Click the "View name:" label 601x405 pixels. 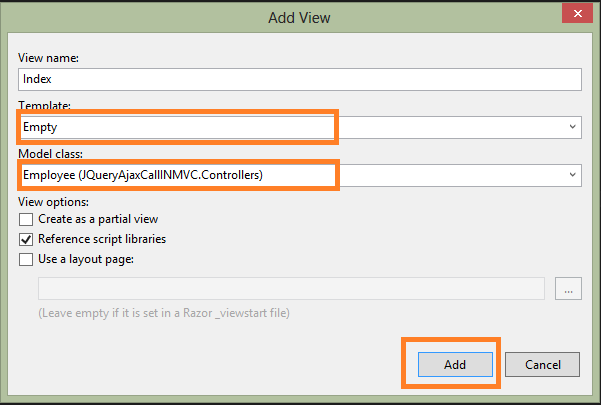point(49,58)
